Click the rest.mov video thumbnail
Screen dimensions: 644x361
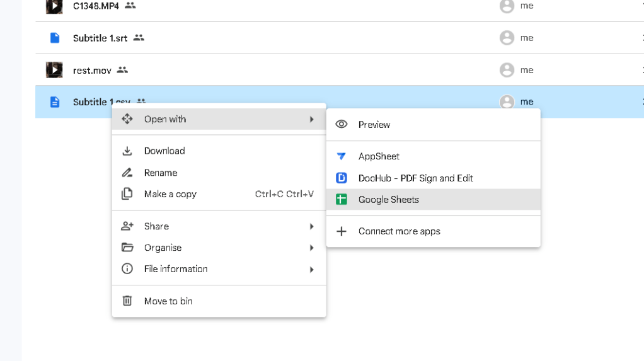(54, 70)
